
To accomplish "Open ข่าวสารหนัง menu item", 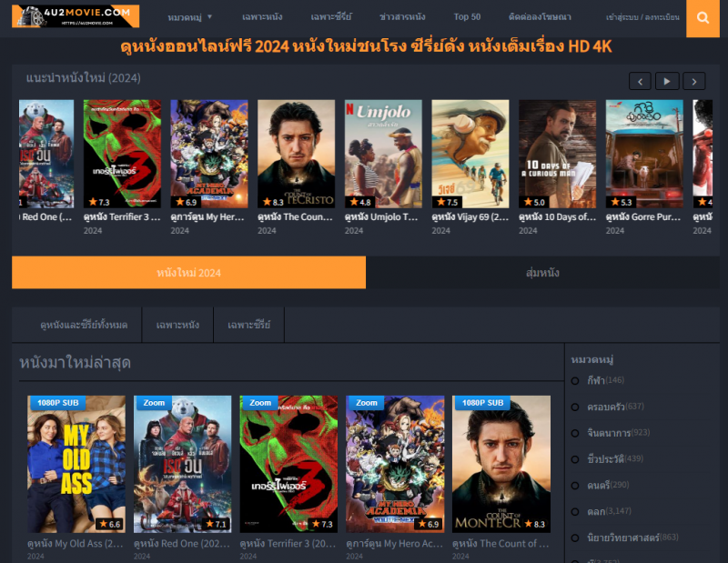I will pos(402,17).
